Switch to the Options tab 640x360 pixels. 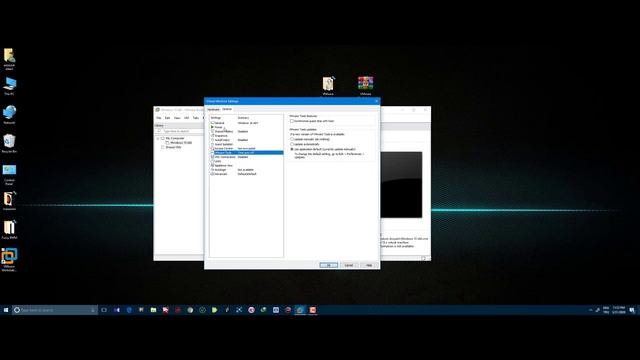[x=227, y=109]
